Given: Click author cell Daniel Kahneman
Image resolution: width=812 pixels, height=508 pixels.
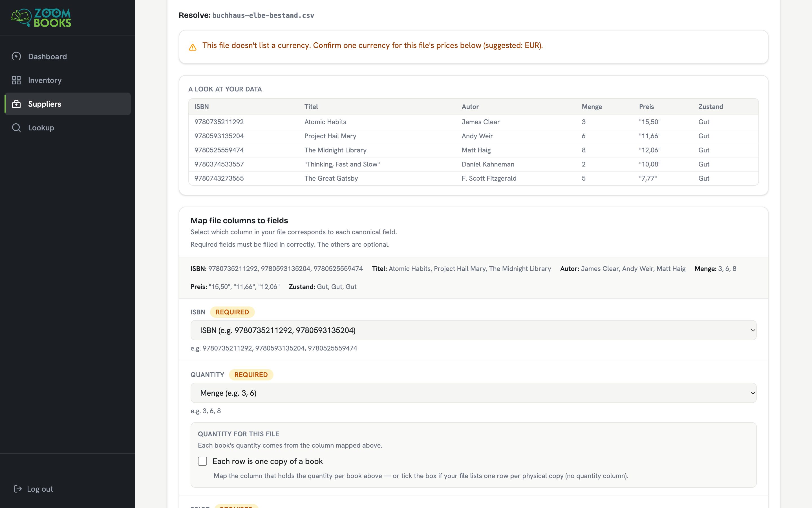Looking at the screenshot, I should (488, 164).
